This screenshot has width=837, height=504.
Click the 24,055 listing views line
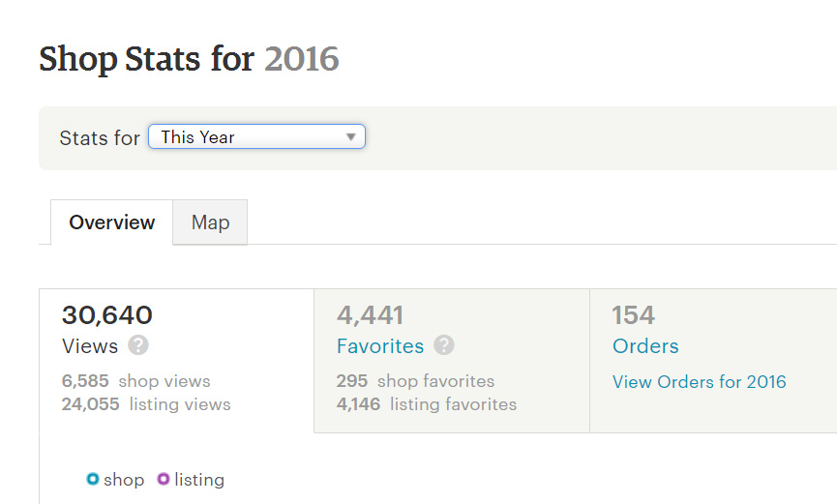point(146,404)
